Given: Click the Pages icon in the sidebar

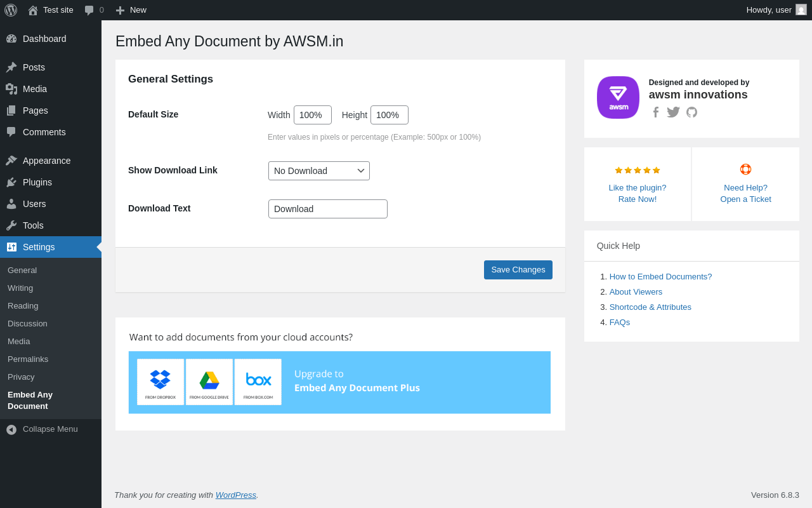Looking at the screenshot, I should tap(11, 110).
